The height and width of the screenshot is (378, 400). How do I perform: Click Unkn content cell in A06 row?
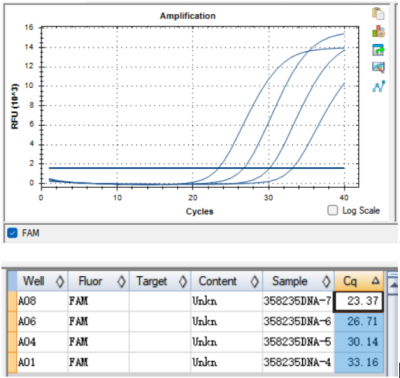click(227, 322)
